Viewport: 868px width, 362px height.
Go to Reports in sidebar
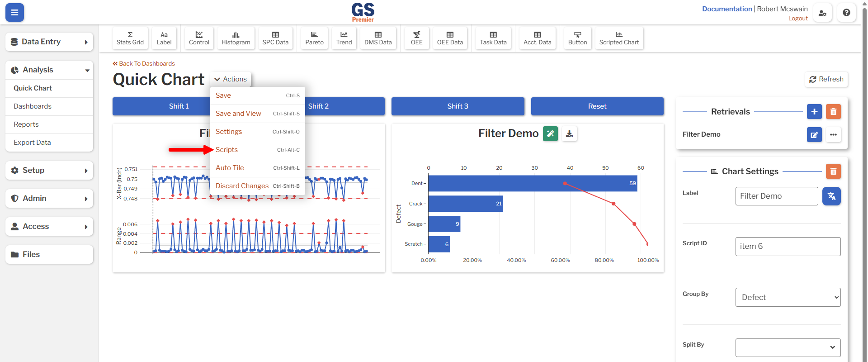click(49, 124)
